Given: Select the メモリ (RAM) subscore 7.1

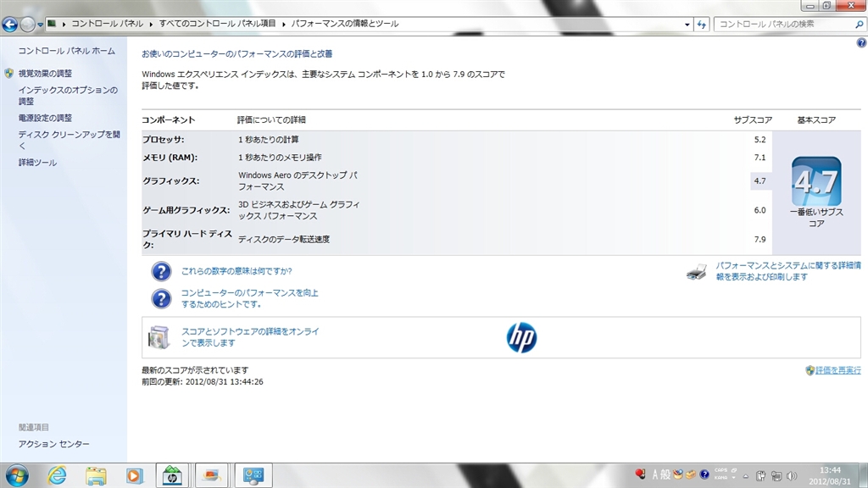Looking at the screenshot, I should (759, 158).
